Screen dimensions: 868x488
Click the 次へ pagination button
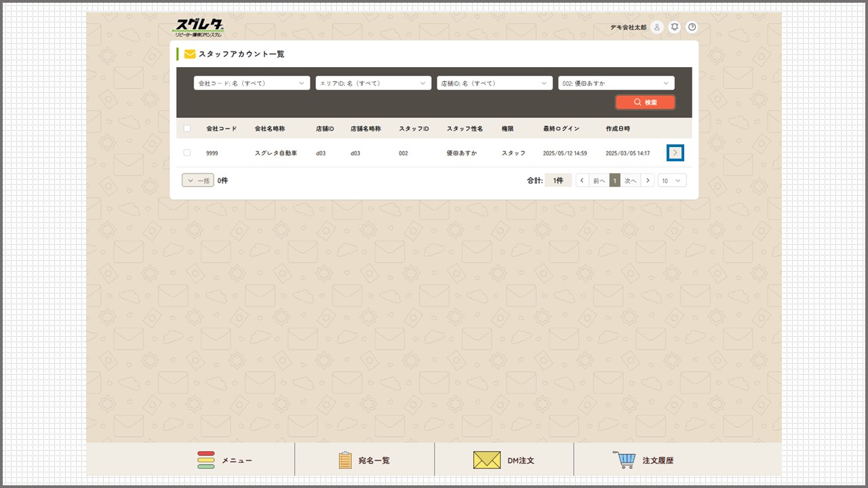click(631, 180)
